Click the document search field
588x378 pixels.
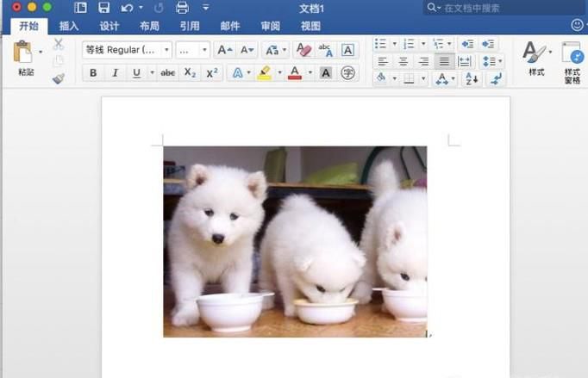pos(504,8)
